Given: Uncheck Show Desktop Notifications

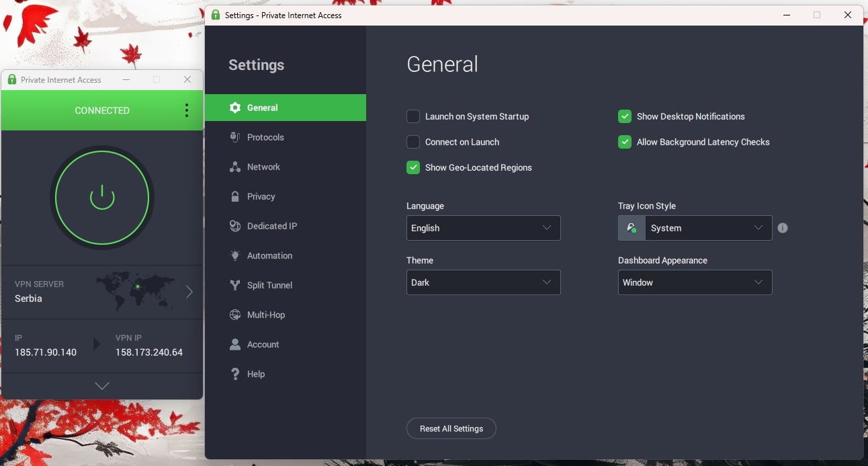Looking at the screenshot, I should tap(625, 116).
